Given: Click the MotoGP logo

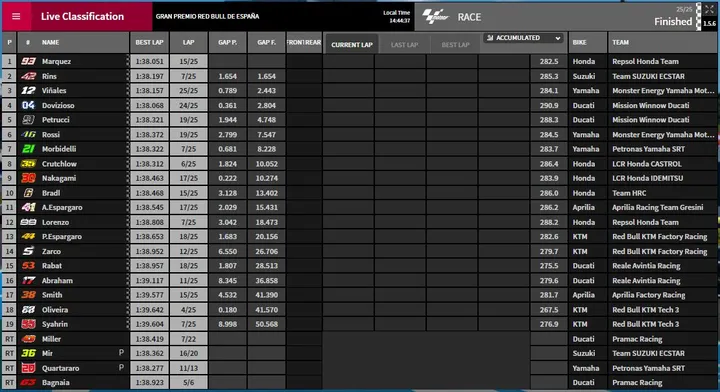Looking at the screenshot, I should 435,17.
